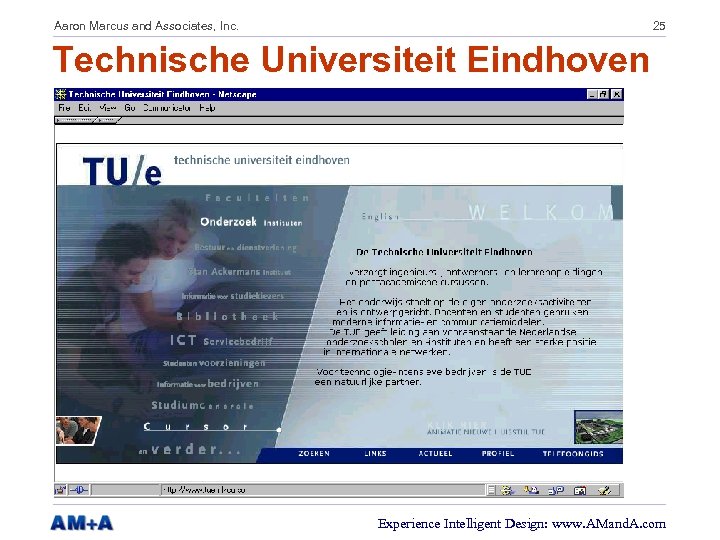The width and height of the screenshot is (720, 540).
Task: Click the WELKOM heading
Action: (x=541, y=213)
